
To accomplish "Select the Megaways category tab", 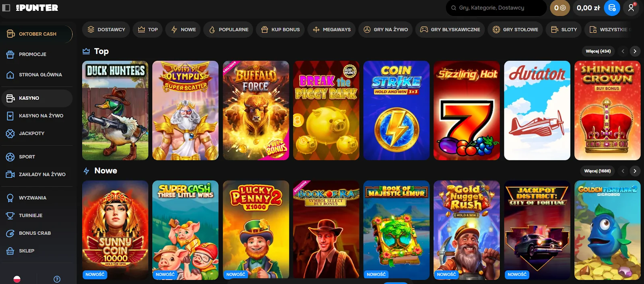I will [x=332, y=29].
